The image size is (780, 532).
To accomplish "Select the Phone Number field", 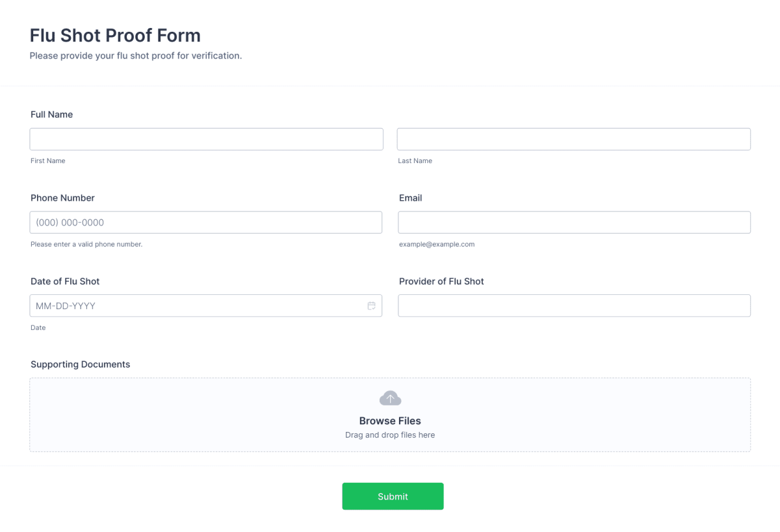I will [206, 222].
